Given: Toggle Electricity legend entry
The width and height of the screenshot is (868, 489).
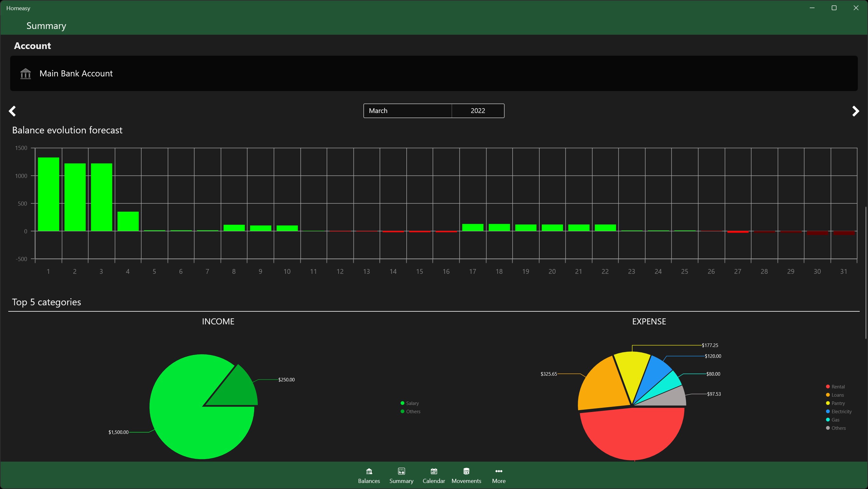Looking at the screenshot, I should point(841,412).
